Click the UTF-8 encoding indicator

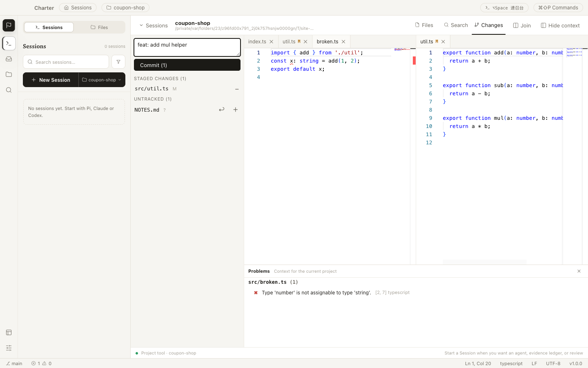tap(553, 364)
